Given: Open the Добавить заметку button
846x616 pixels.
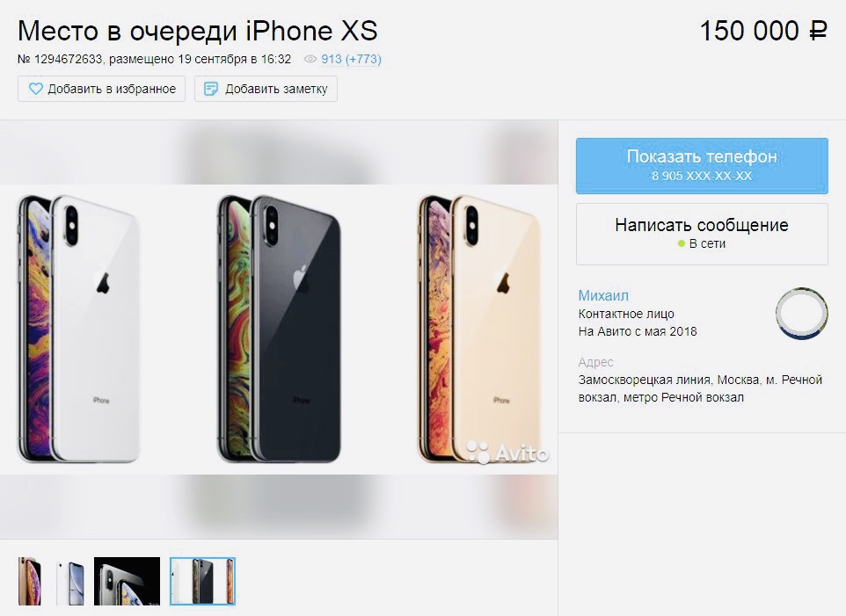Looking at the screenshot, I should pos(266,89).
